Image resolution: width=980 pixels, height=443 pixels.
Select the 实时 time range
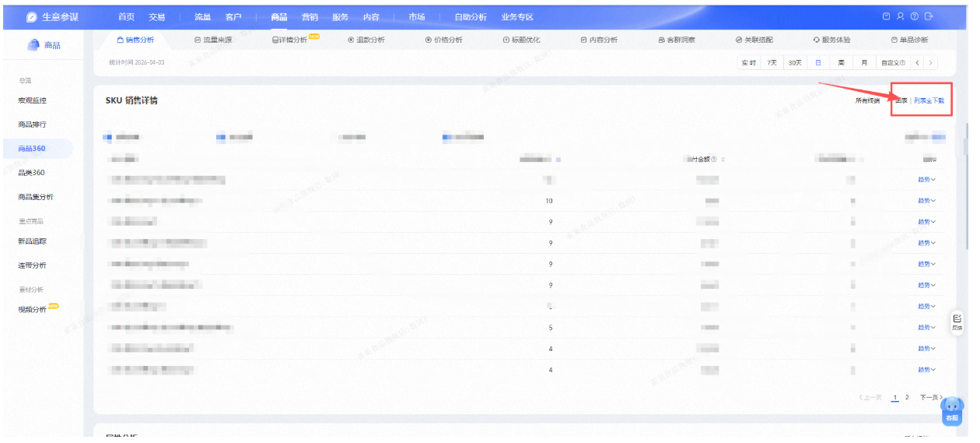click(x=749, y=62)
